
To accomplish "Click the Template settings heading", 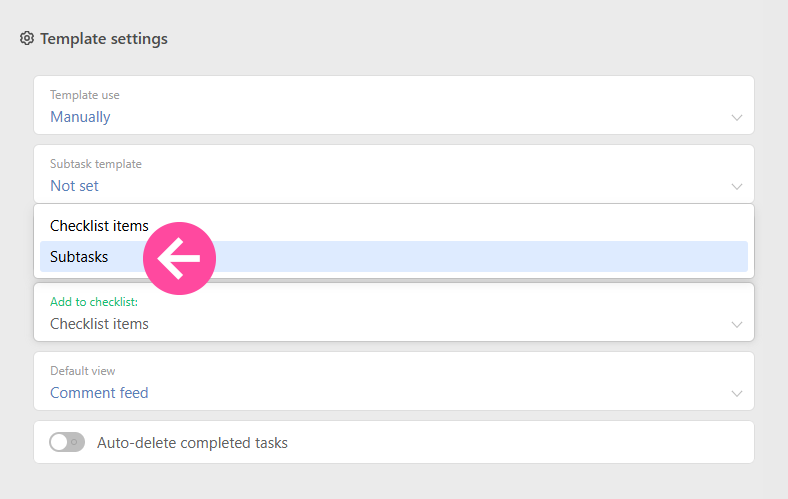I will [104, 39].
